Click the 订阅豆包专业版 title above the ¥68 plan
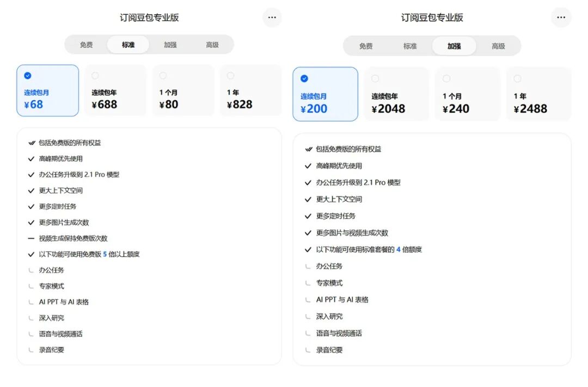This screenshot has width=588, height=387. coord(149,17)
